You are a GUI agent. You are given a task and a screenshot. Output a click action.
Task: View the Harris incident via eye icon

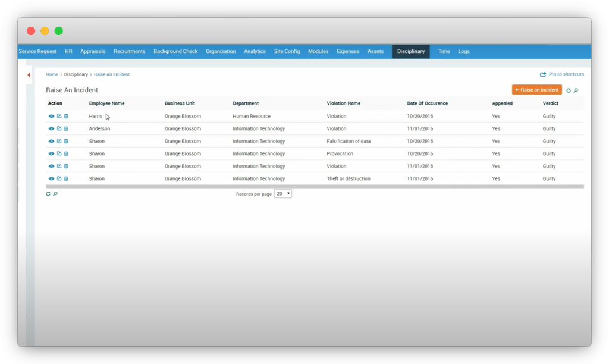tap(51, 117)
